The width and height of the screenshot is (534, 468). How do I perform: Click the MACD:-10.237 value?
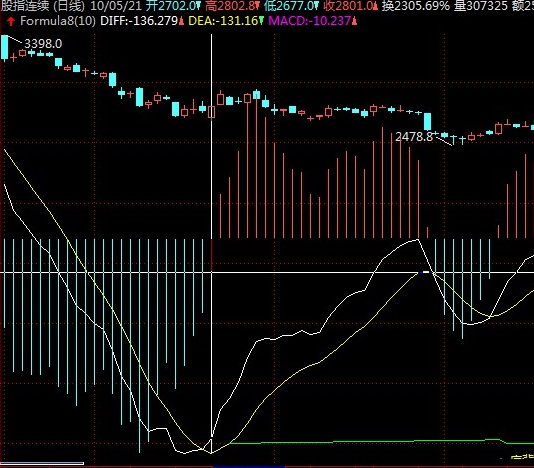click(x=310, y=21)
